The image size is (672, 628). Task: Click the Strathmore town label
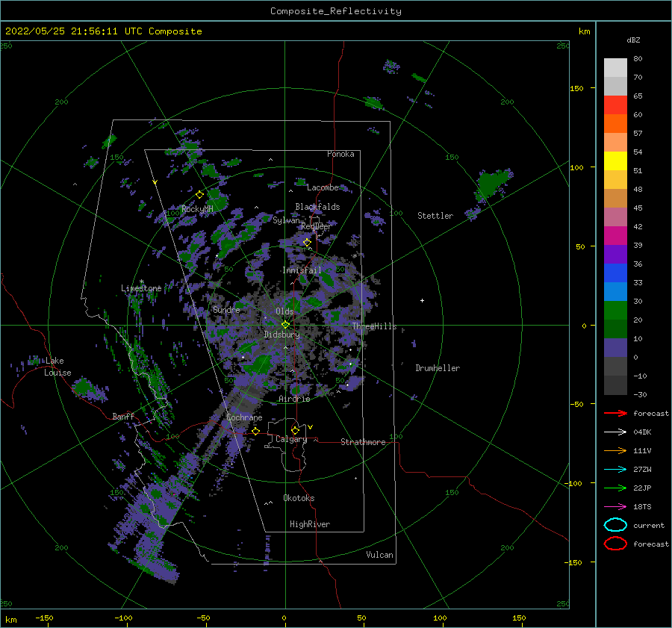363,442
